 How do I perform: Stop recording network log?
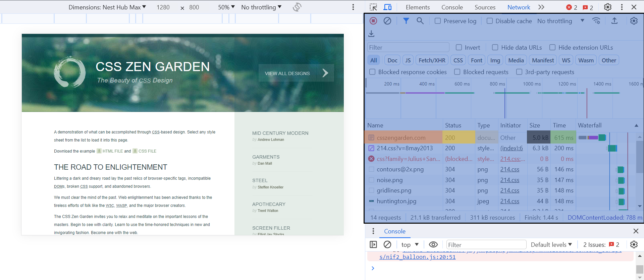point(373,21)
